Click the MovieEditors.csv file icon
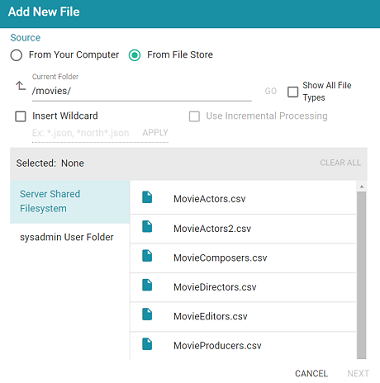 point(147,314)
